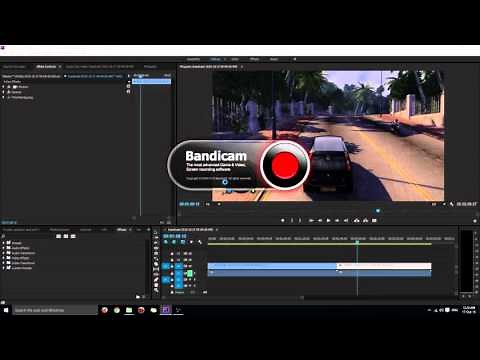Viewport: 480px width, 360px height.
Task: Click the Program monitor playhead timecode
Action: point(189,204)
